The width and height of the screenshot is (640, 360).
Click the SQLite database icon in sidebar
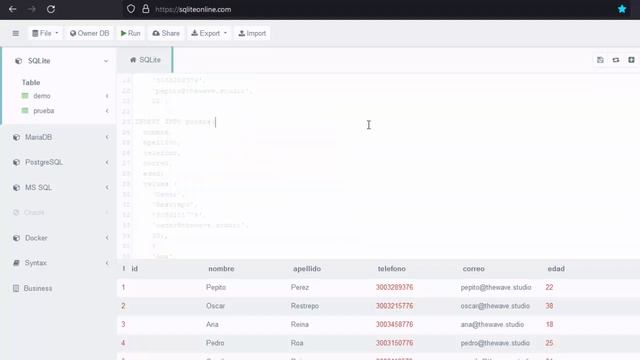18,61
